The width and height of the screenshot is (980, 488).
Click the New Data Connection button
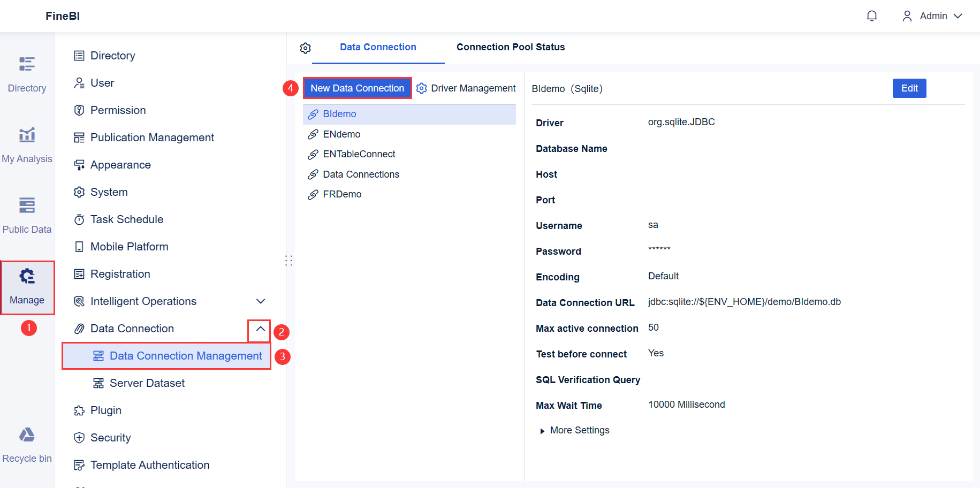pos(357,88)
